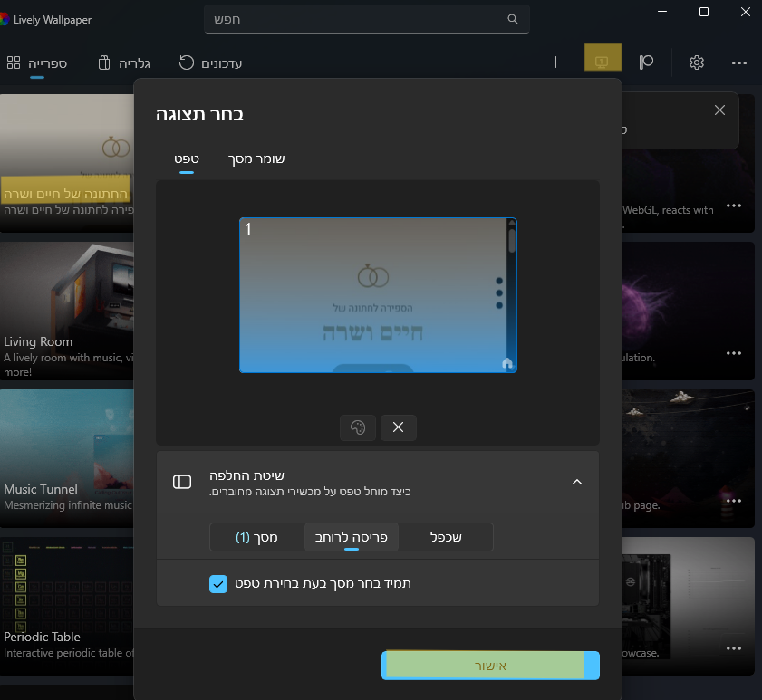Screen dimensions: 762x700
Task: Collapse the שיטת החלפה section chevron
Action: pyautogui.click(x=577, y=482)
